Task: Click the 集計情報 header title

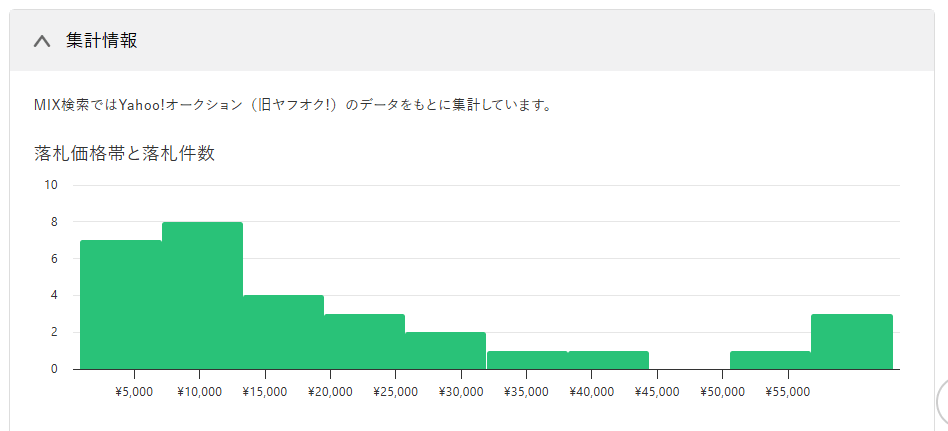Action: pos(101,41)
